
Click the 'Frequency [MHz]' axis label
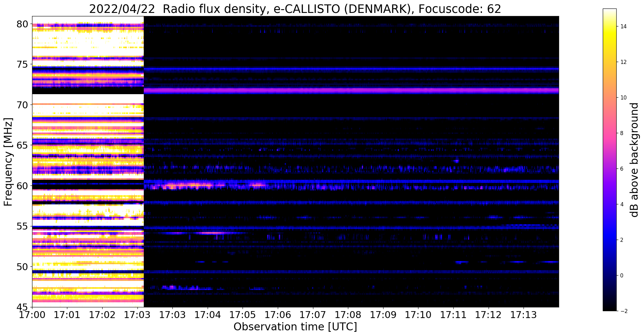coord(8,162)
